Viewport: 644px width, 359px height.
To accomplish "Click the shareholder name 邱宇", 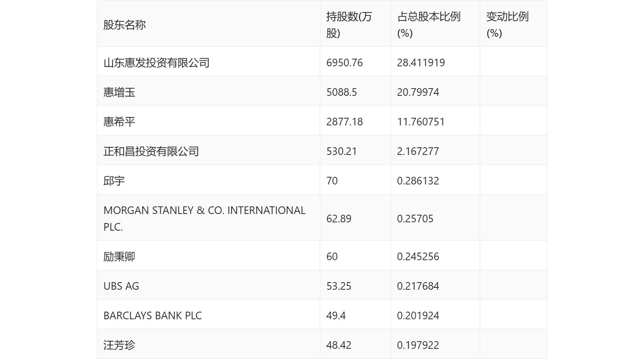I will click(x=114, y=181).
